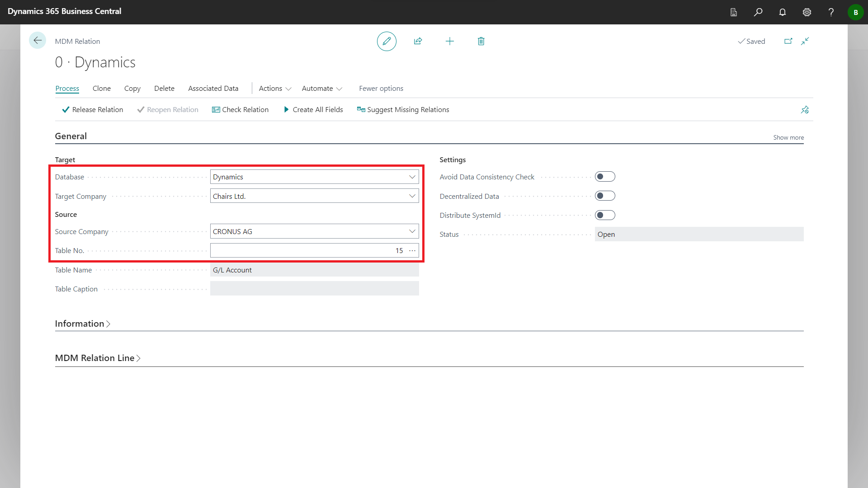Click Suggest Missing Relations

[x=403, y=110]
